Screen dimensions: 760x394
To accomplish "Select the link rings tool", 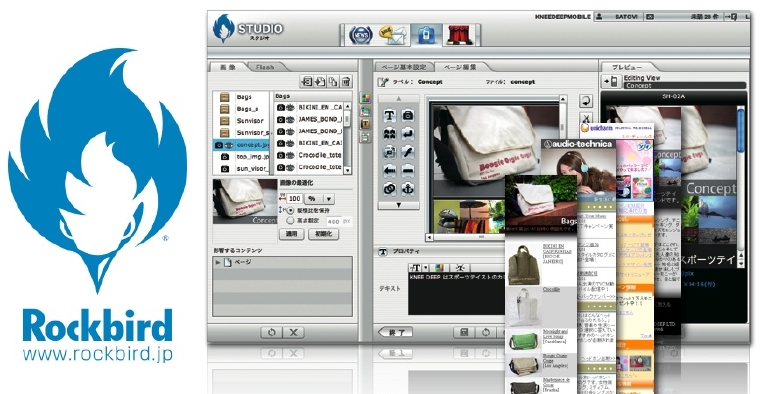I will (390, 189).
